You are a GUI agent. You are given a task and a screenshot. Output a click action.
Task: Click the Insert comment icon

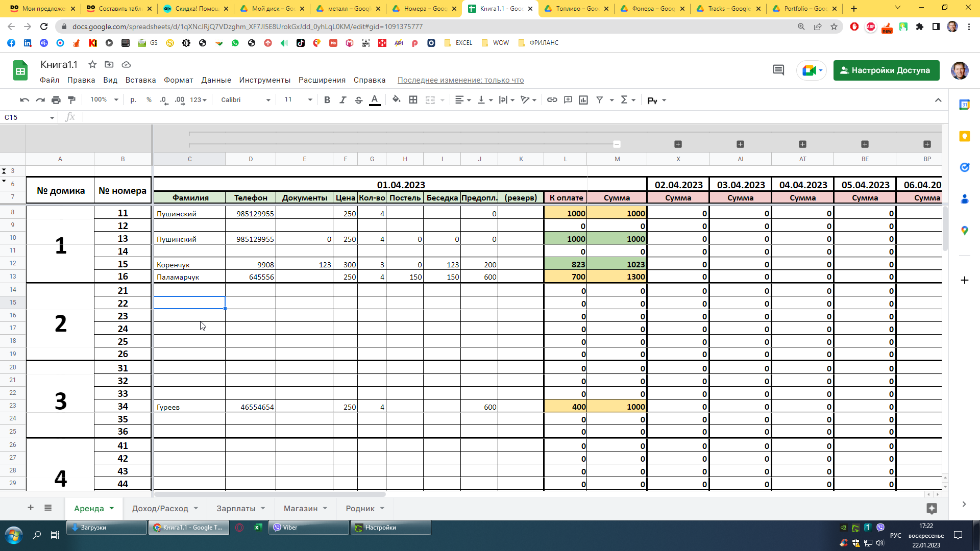pos(568,100)
